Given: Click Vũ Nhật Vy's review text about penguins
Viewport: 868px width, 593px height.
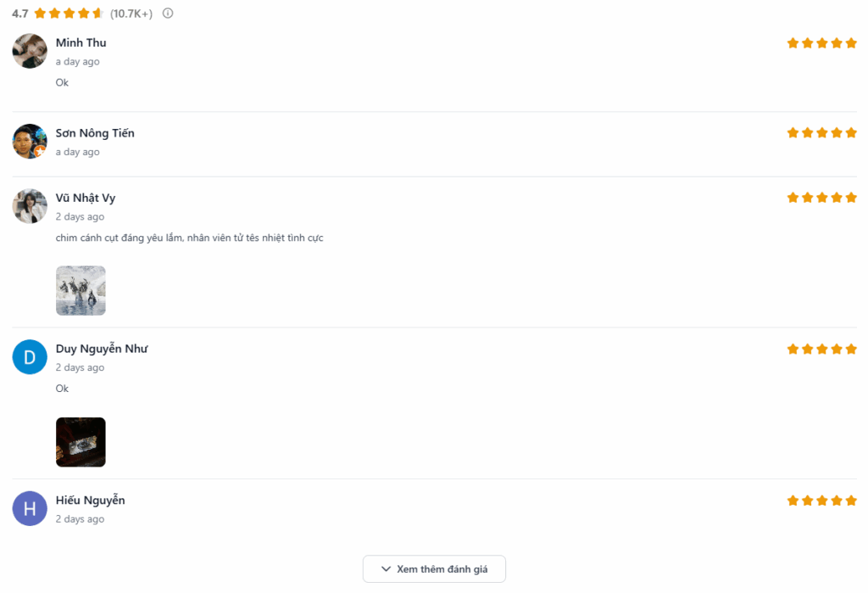Looking at the screenshot, I should point(189,238).
